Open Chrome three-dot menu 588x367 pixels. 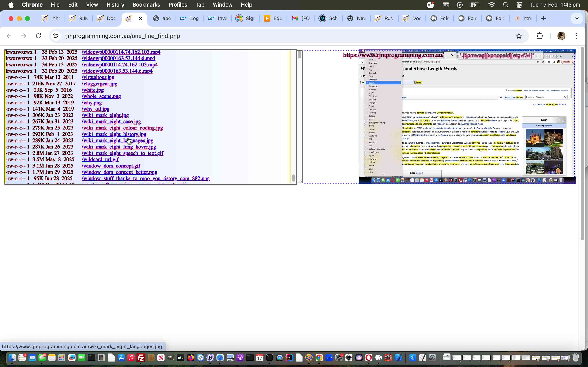[576, 36]
